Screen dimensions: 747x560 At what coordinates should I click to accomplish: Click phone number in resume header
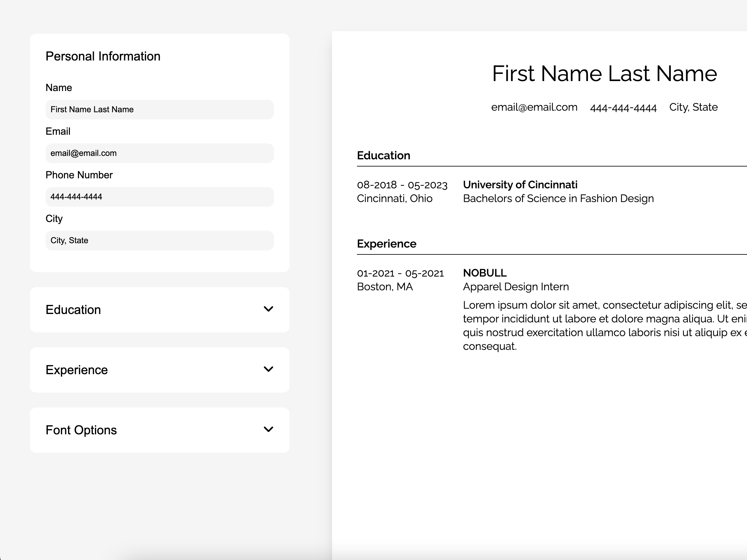click(623, 108)
